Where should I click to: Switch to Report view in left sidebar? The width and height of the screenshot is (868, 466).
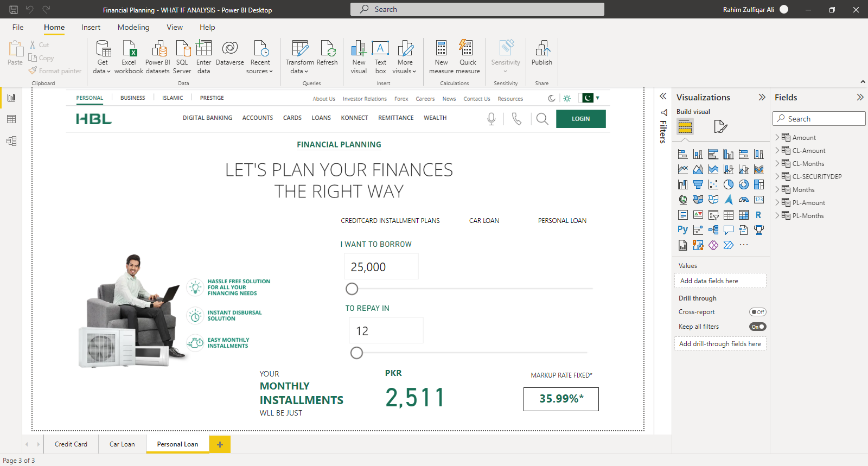pyautogui.click(x=11, y=98)
